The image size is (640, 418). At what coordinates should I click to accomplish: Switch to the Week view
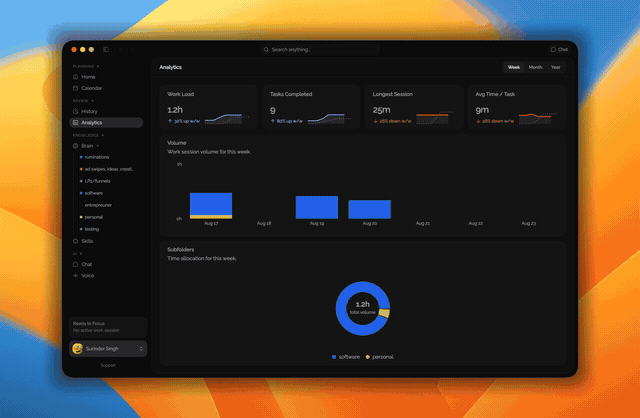(513, 67)
